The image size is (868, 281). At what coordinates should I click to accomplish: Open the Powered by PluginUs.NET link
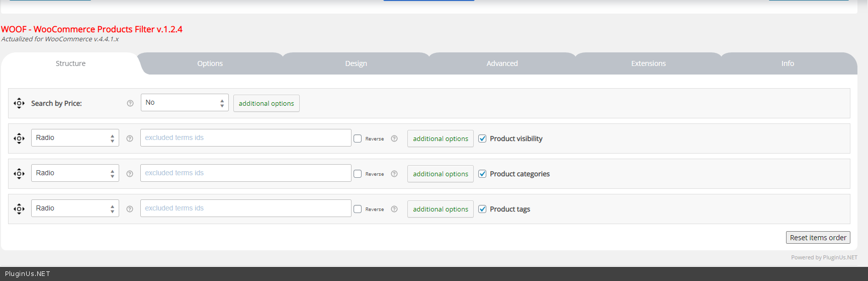pos(824,257)
